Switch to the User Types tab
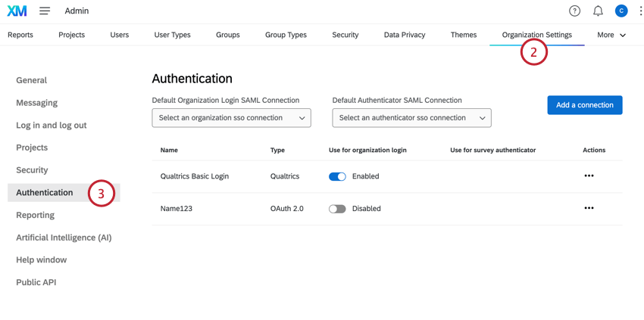Screen dimensions: 644x320 point(172,35)
